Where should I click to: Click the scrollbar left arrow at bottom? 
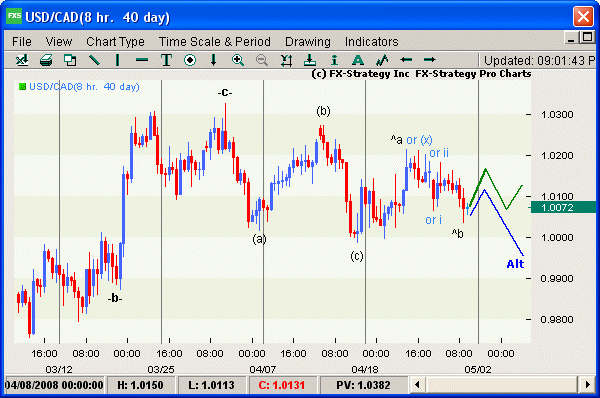[x=417, y=385]
